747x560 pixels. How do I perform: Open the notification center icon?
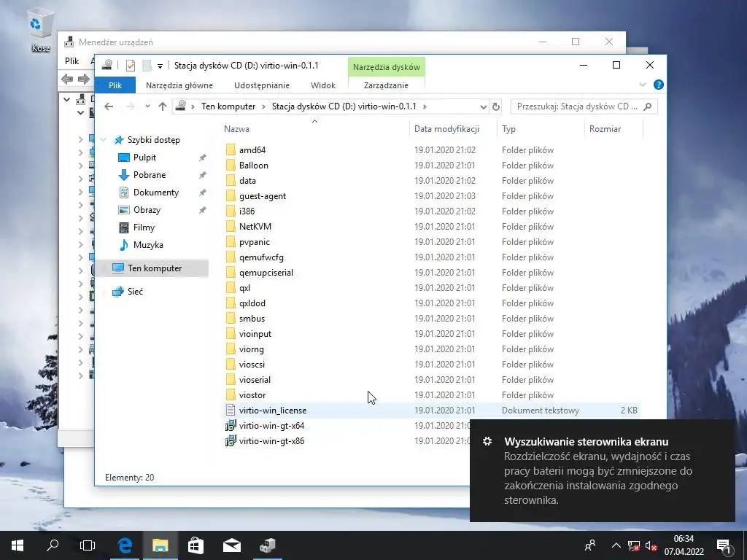(725, 546)
